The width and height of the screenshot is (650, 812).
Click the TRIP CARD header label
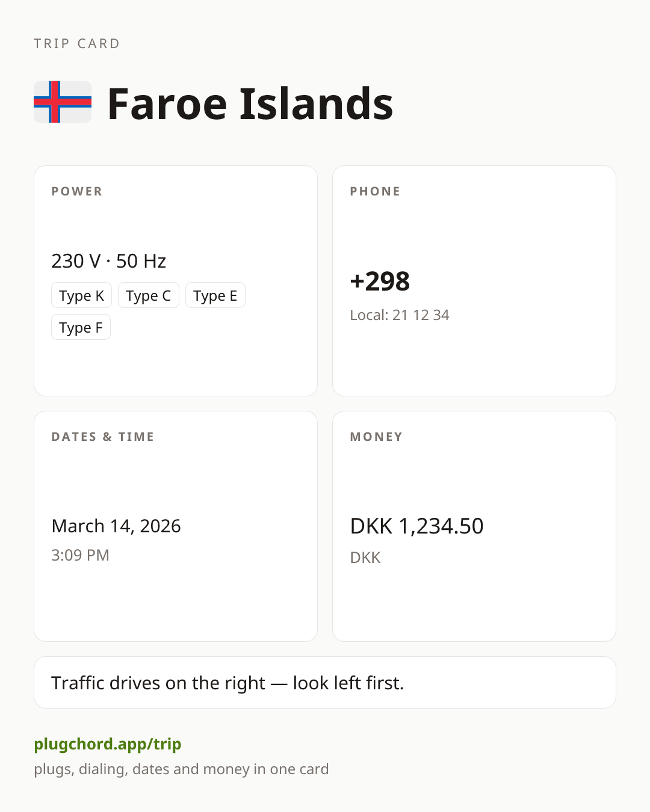pos(77,43)
